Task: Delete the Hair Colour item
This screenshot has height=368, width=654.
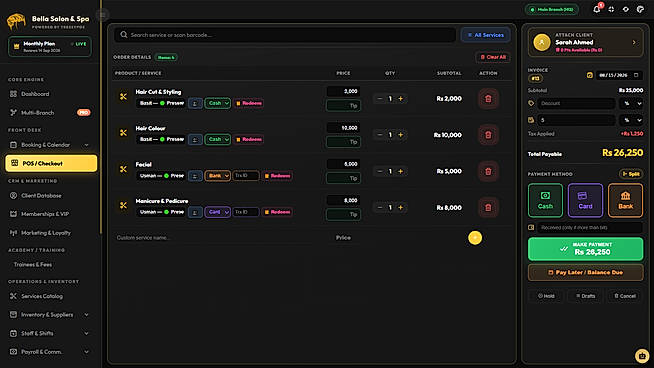Action: pyautogui.click(x=488, y=135)
